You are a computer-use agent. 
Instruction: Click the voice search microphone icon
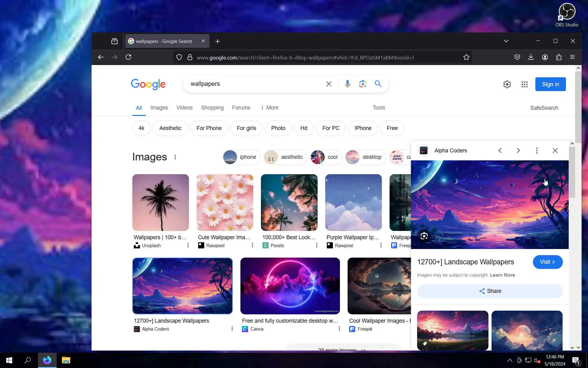pyautogui.click(x=347, y=84)
